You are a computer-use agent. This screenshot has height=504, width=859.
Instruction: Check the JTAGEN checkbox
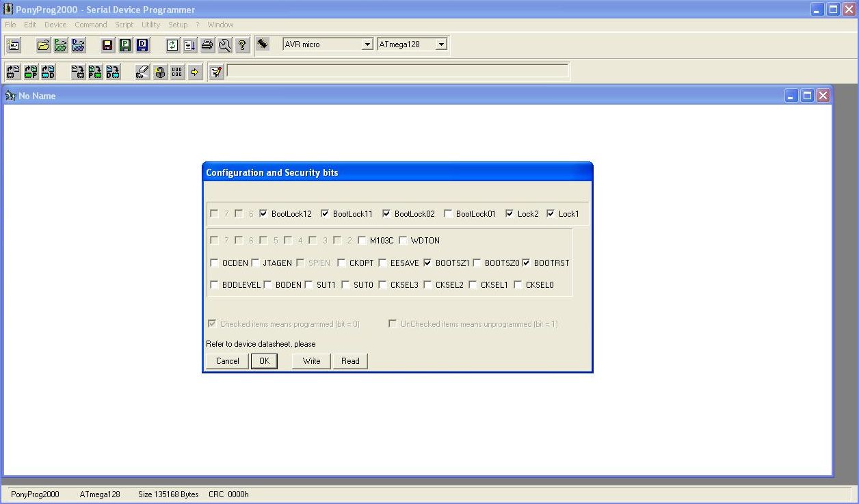(x=255, y=263)
